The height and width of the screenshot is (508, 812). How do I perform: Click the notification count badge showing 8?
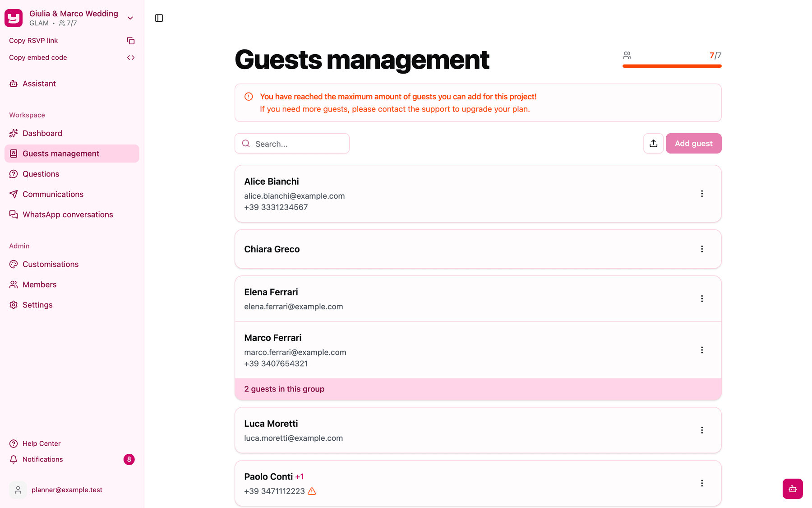pyautogui.click(x=129, y=459)
